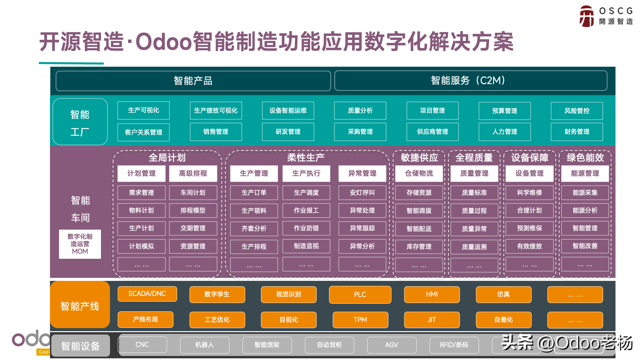Click the 生产可视化 box
Image resolution: width=644 pixels, height=362 pixels.
click(144, 110)
